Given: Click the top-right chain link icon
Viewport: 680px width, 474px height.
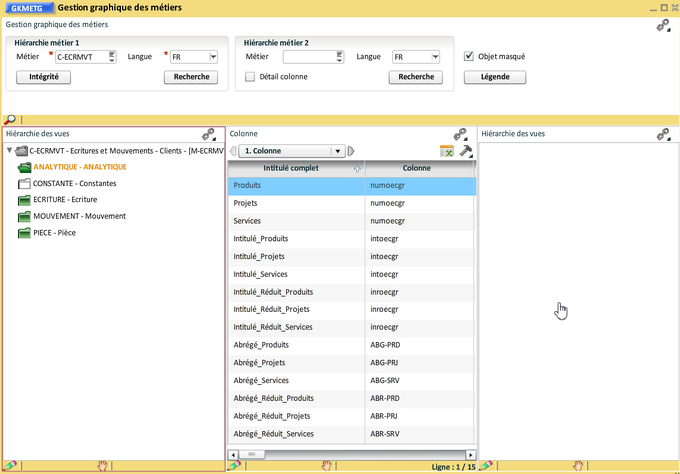Looking at the screenshot, I should point(662,25).
